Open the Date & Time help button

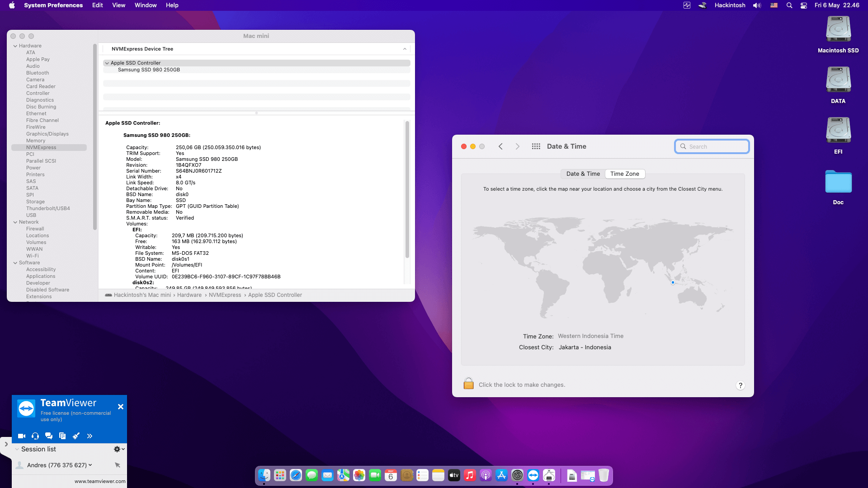740,385
